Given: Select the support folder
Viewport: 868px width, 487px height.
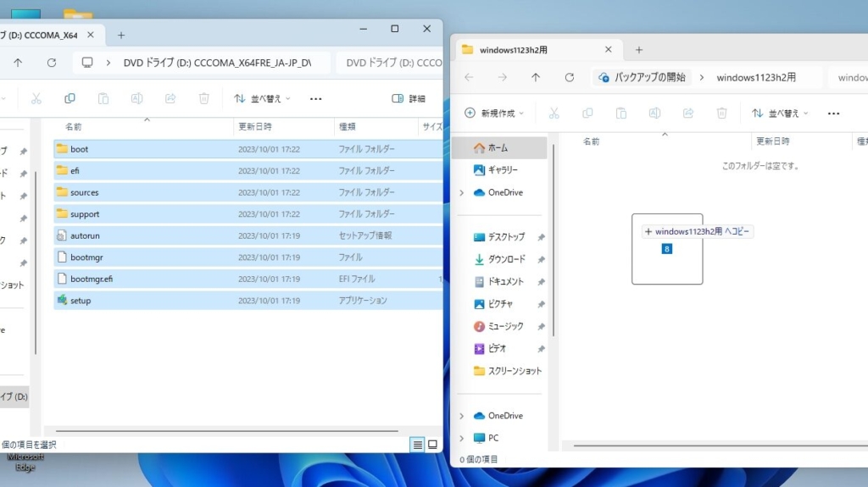Looking at the screenshot, I should [248, 213].
